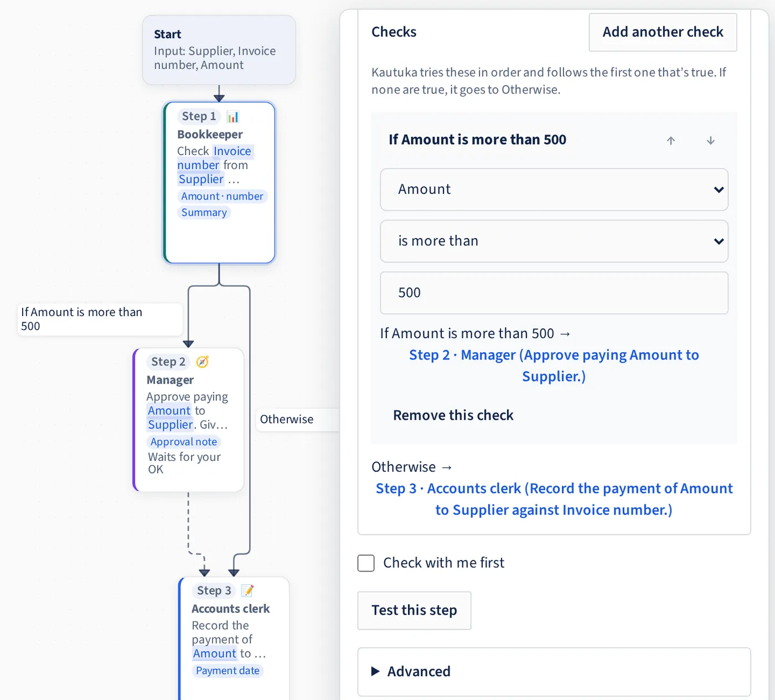Click the 500 value input field

(x=554, y=293)
